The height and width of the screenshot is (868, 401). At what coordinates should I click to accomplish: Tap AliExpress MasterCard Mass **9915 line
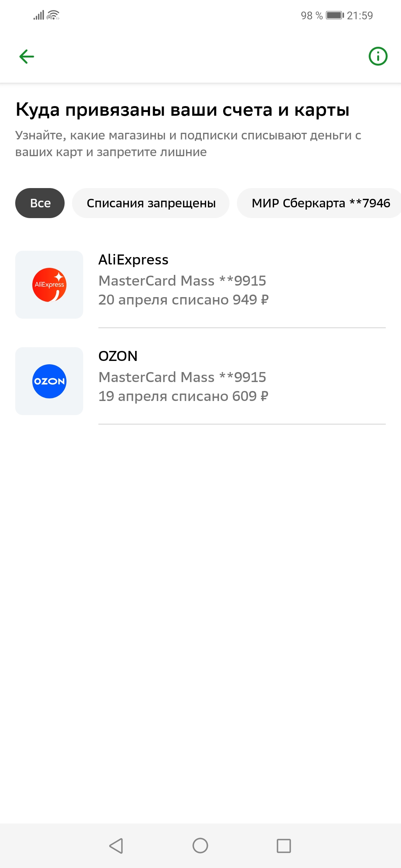tap(182, 281)
